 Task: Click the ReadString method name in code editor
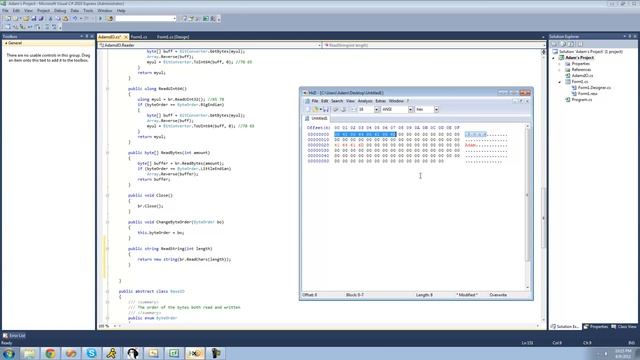(172, 249)
